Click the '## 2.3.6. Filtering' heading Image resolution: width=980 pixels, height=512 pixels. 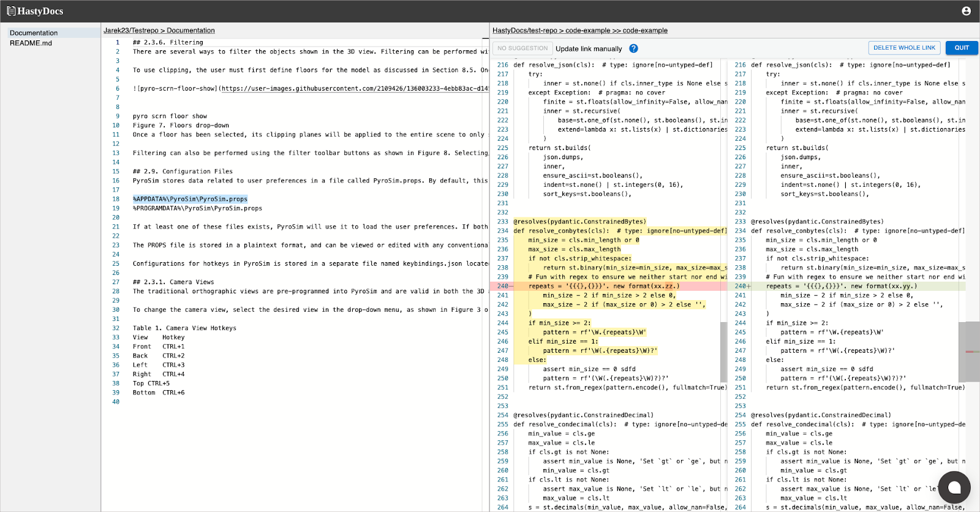click(168, 43)
